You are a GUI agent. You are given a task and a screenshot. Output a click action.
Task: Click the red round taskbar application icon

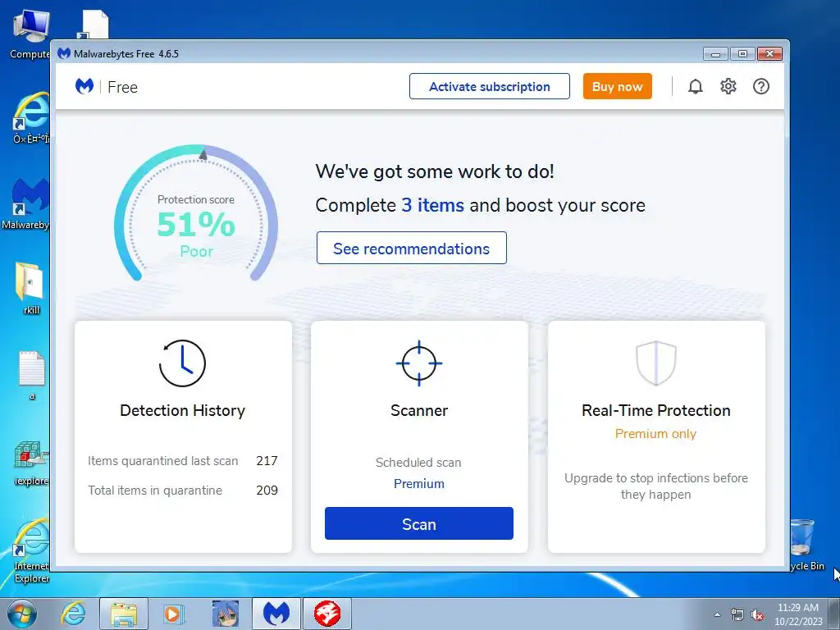(x=327, y=614)
